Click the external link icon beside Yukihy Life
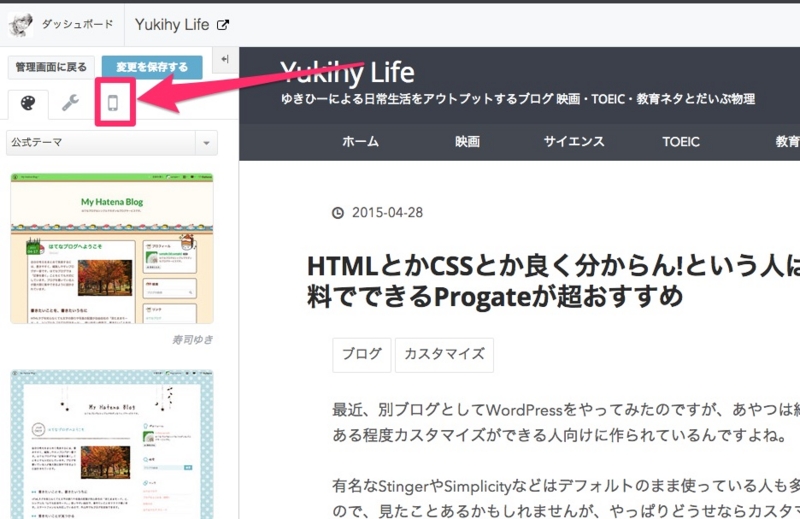800x519 pixels. tap(223, 24)
